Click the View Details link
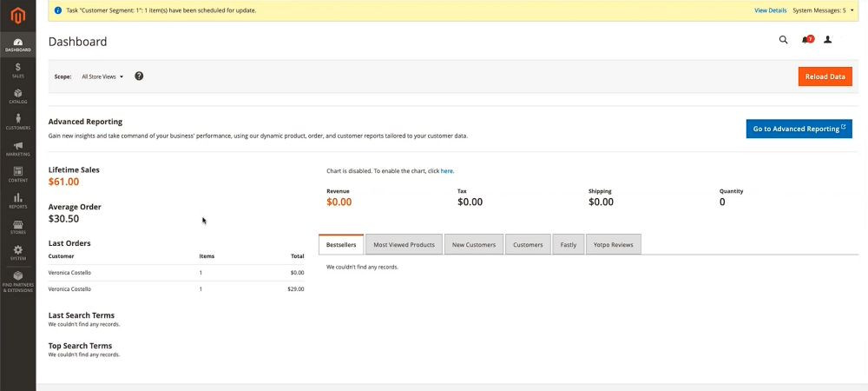868x391 pixels. 770,10
